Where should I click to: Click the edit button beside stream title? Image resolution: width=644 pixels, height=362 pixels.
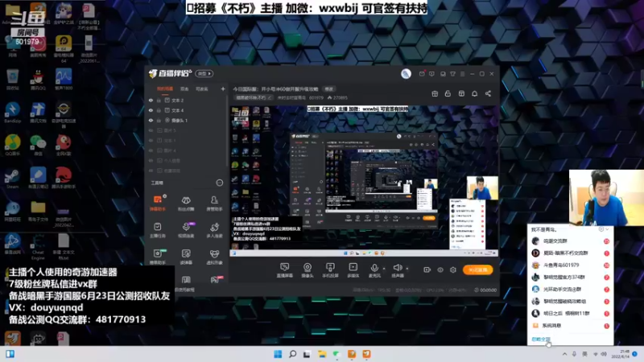[x=329, y=88]
